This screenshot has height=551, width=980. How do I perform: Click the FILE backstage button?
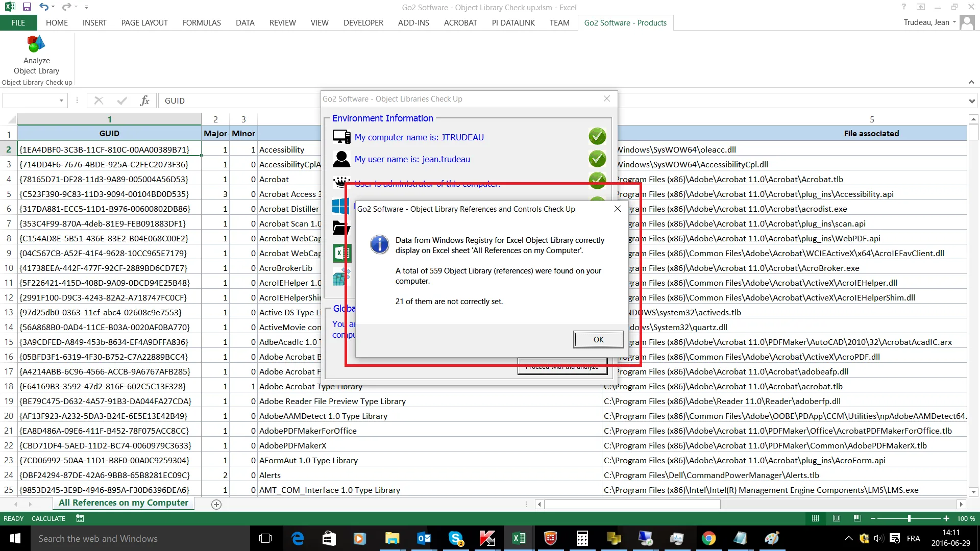point(18,23)
